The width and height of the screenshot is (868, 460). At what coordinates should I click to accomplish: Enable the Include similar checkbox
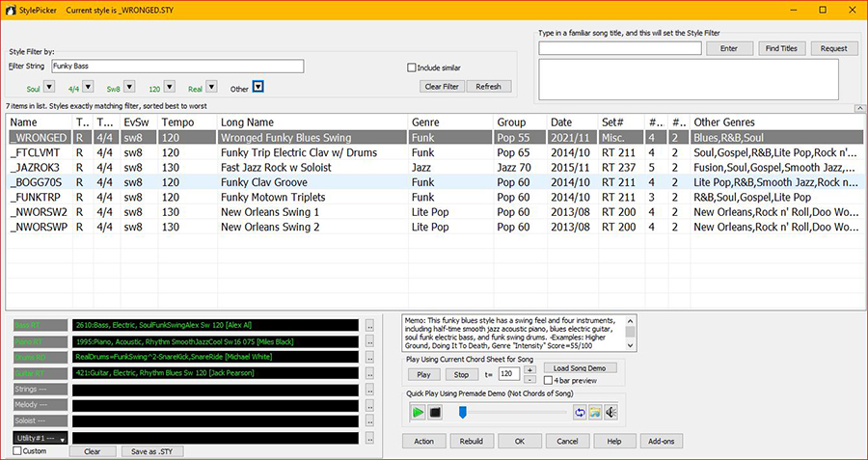click(x=411, y=68)
